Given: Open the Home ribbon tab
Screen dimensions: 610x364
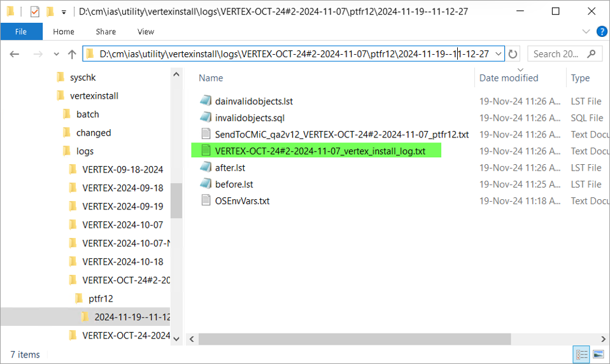Looking at the screenshot, I should tap(64, 32).
